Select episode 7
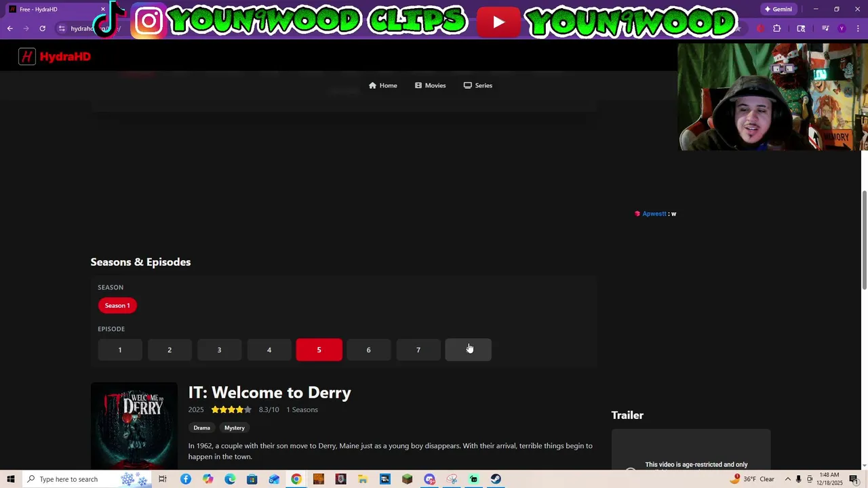The height and width of the screenshot is (488, 868). (x=418, y=350)
